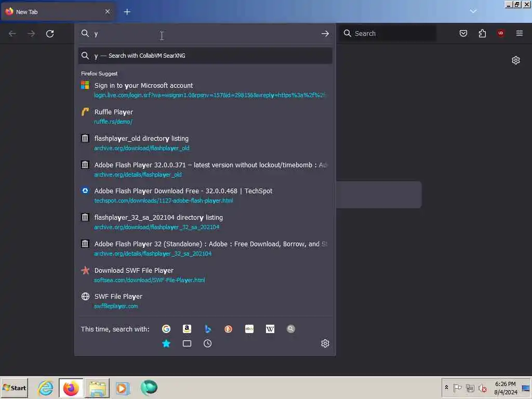Viewport: 532px width, 399px height.
Task: Open search settings gear in dropdown
Action: click(x=325, y=343)
